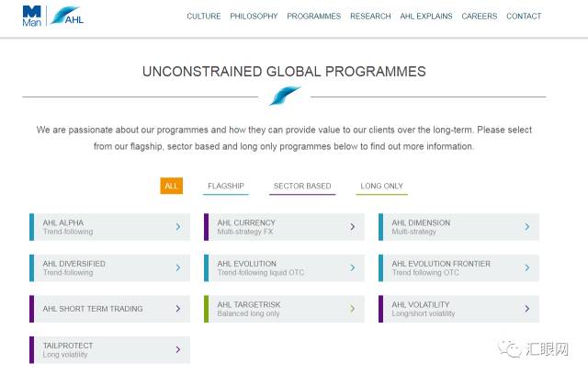Viewport: 588px width, 375px height.
Task: Open the AHL Explains page
Action: [x=426, y=17]
